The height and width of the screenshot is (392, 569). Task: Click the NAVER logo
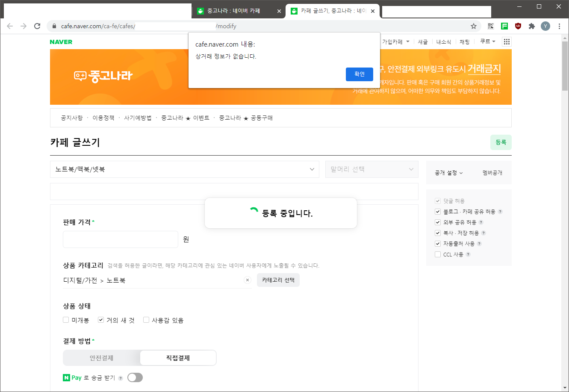61,42
